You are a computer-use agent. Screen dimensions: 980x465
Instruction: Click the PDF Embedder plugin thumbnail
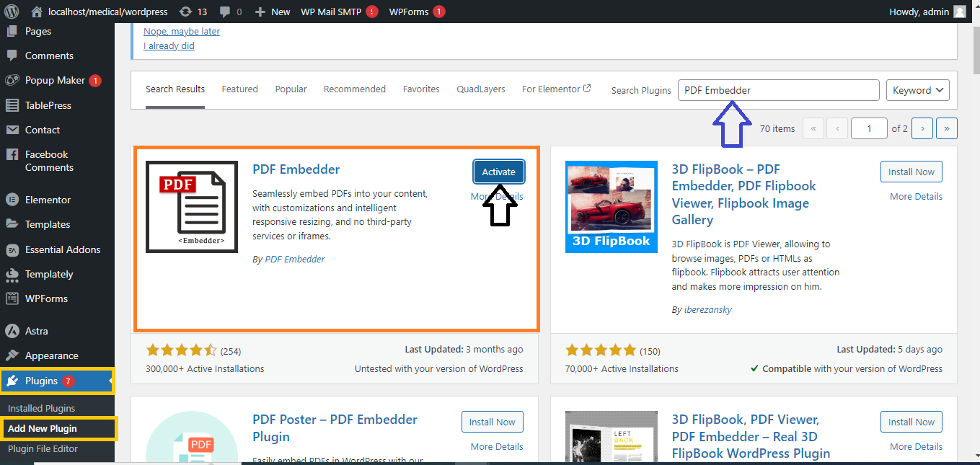[x=192, y=207]
